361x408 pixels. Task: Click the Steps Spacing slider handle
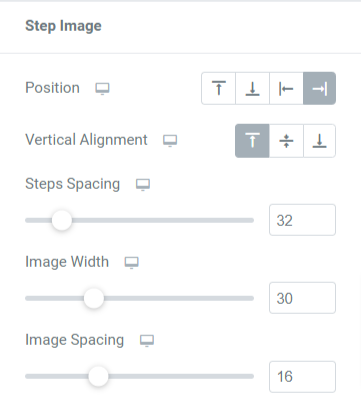(x=62, y=220)
